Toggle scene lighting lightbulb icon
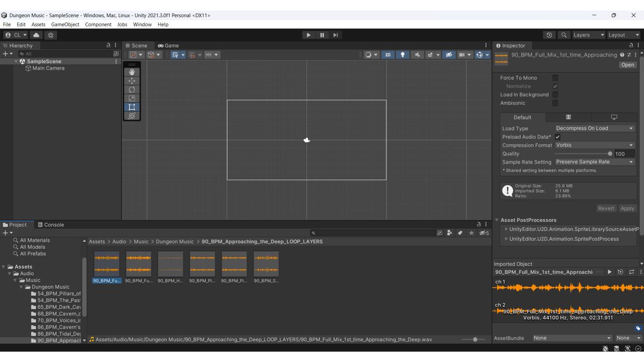This screenshot has width=644, height=362. 402,55
